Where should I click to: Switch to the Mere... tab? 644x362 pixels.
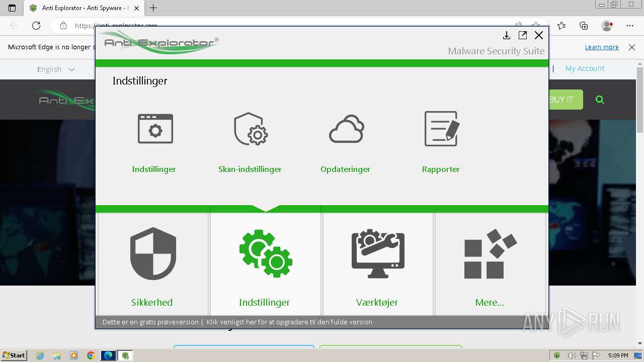coord(491,264)
